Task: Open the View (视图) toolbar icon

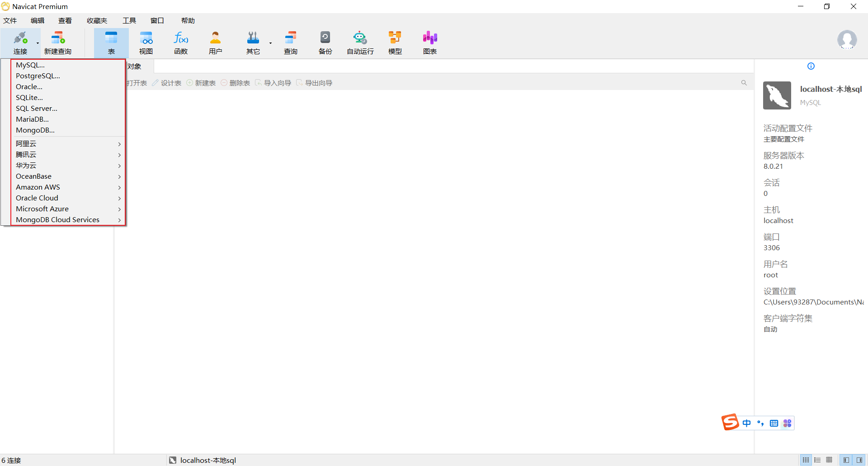Action: coord(146,43)
